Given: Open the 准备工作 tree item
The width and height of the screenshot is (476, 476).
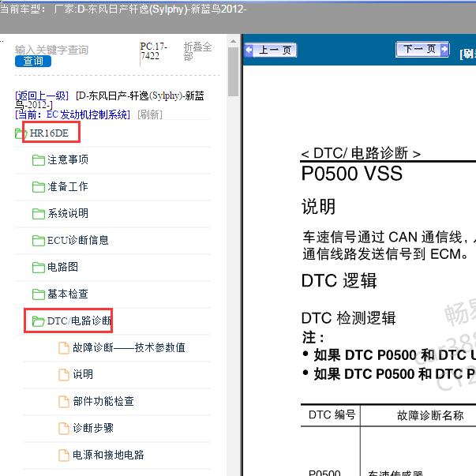Looking at the screenshot, I should (x=68, y=186).
